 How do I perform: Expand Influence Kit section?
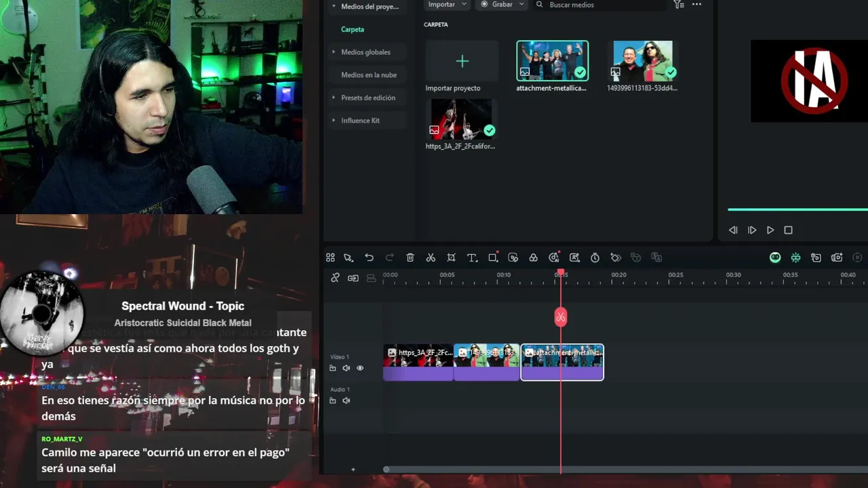click(334, 120)
